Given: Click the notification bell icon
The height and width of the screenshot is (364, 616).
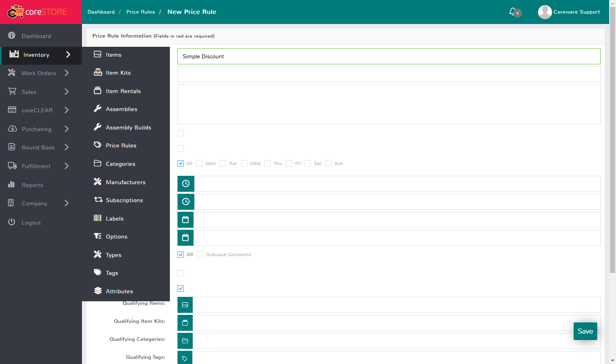Looking at the screenshot, I should tap(512, 12).
